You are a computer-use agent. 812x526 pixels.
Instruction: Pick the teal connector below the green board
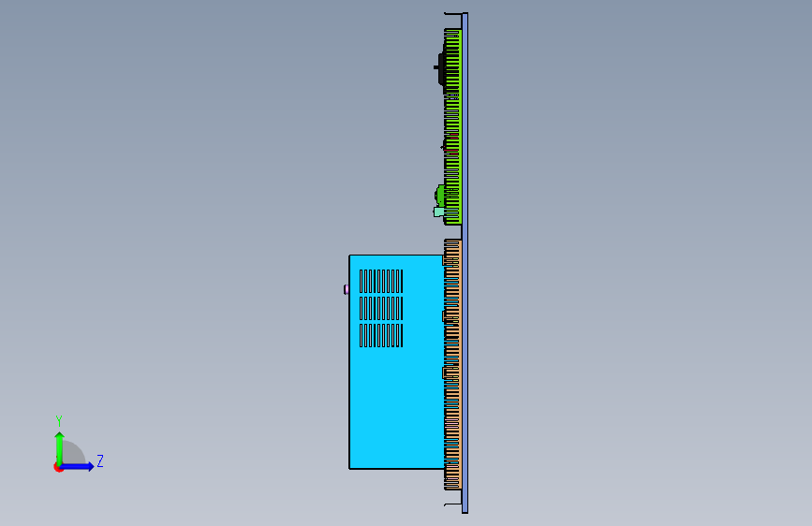[x=438, y=212]
